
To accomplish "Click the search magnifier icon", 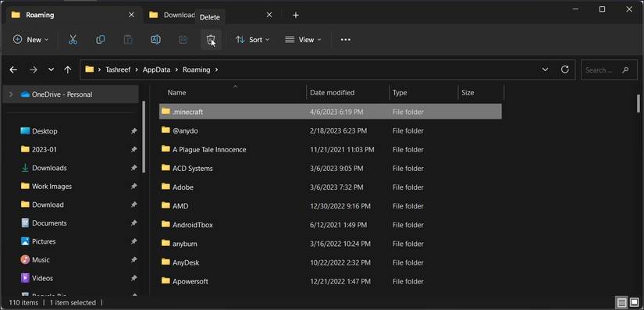I will coord(625,70).
